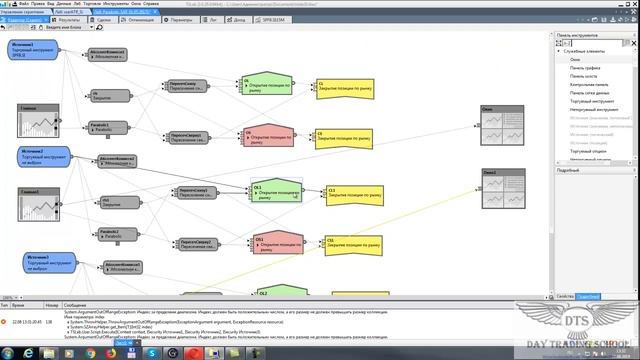Click the save icon in top-right toolbar
Viewport: 640px width, 360px height.
604,19
